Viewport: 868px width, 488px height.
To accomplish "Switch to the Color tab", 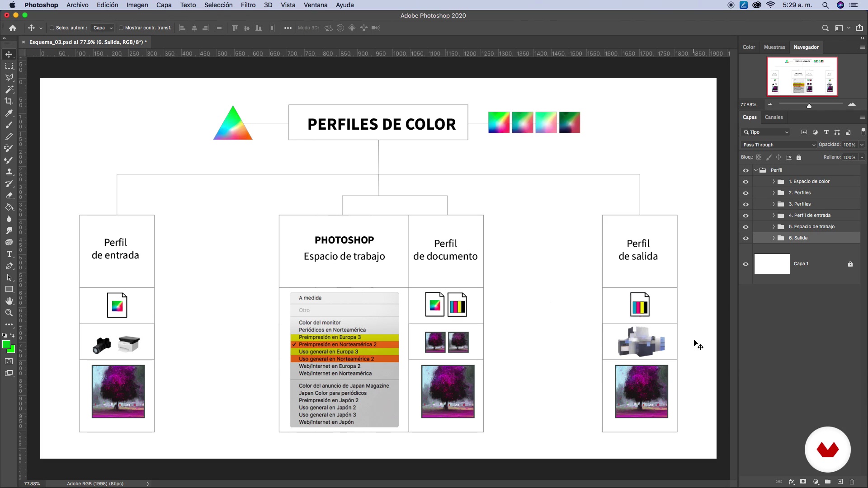I will click(749, 47).
